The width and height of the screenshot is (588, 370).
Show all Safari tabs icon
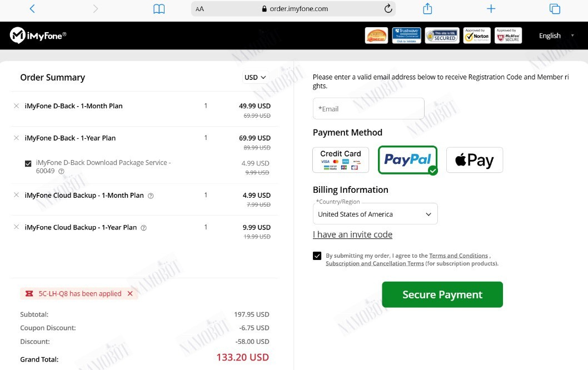tap(555, 9)
